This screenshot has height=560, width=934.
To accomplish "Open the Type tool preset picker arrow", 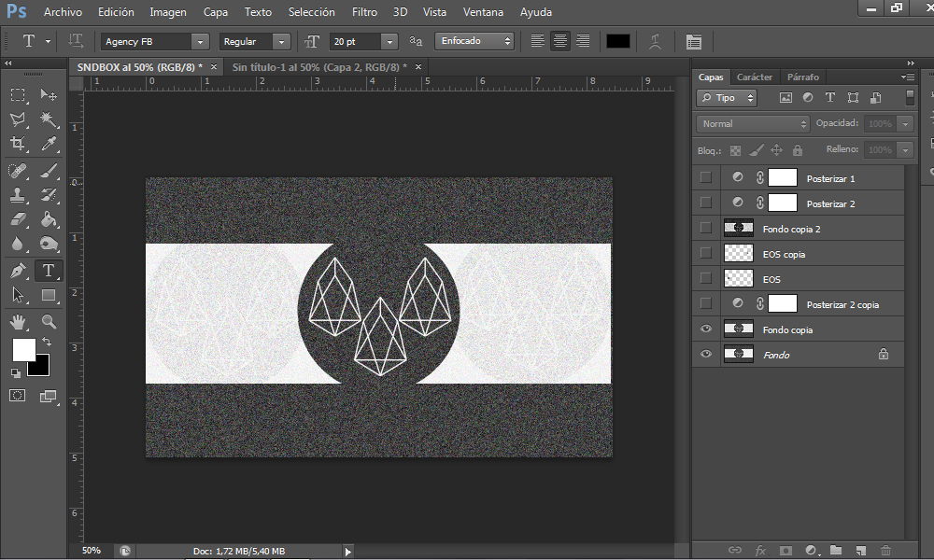I will [48, 42].
